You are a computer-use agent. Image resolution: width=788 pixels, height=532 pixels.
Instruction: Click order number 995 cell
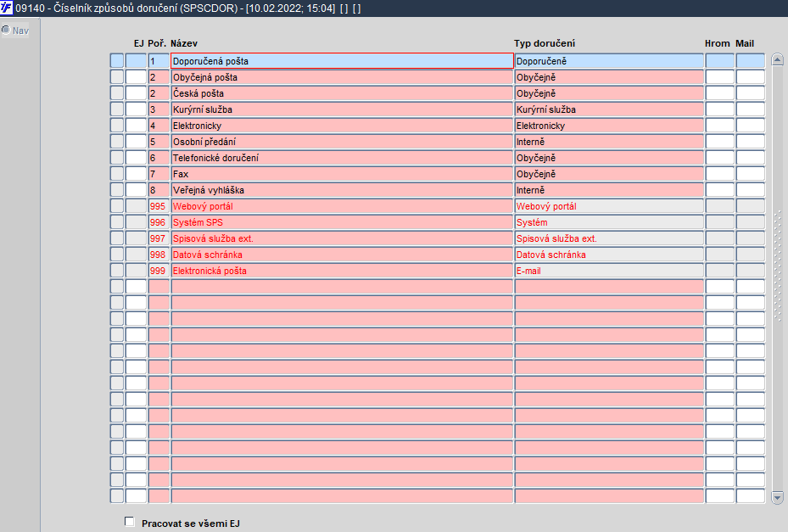pyautogui.click(x=159, y=205)
